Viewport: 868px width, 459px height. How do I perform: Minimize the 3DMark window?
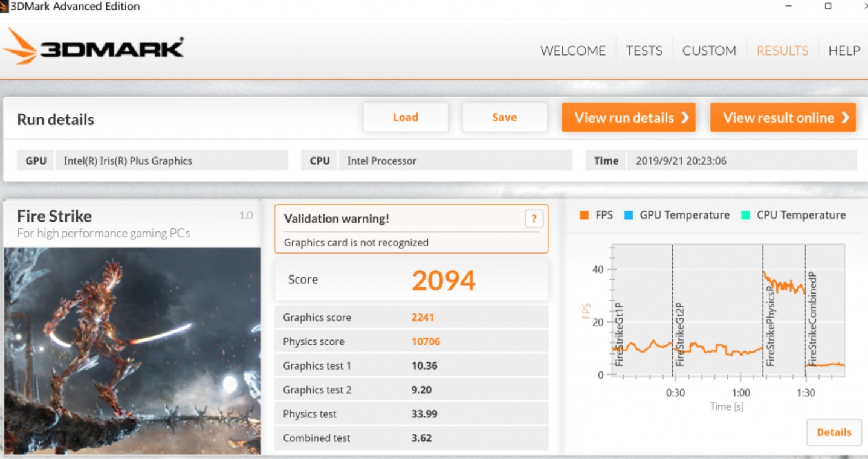[789, 6]
